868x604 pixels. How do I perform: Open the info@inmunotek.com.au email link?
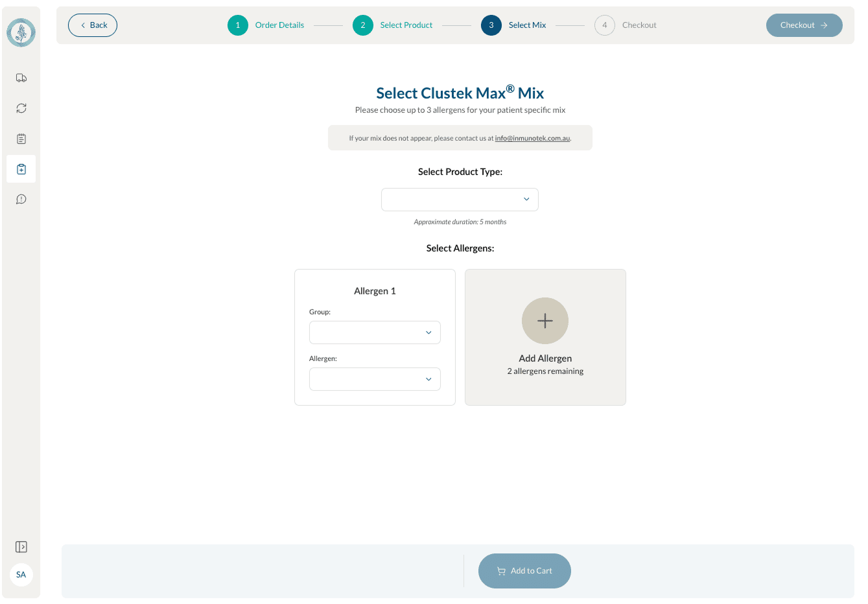(532, 138)
